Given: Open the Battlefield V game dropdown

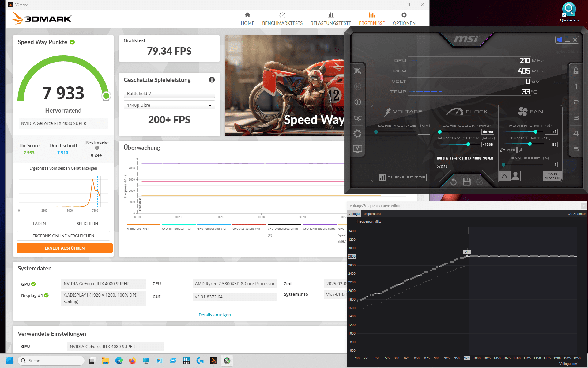Looking at the screenshot, I should coord(169,94).
